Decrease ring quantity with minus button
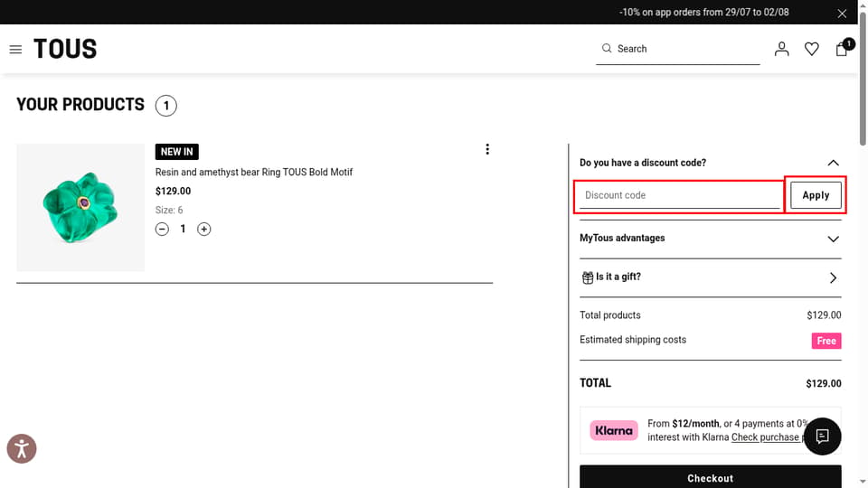The width and height of the screenshot is (868, 488). 162,229
